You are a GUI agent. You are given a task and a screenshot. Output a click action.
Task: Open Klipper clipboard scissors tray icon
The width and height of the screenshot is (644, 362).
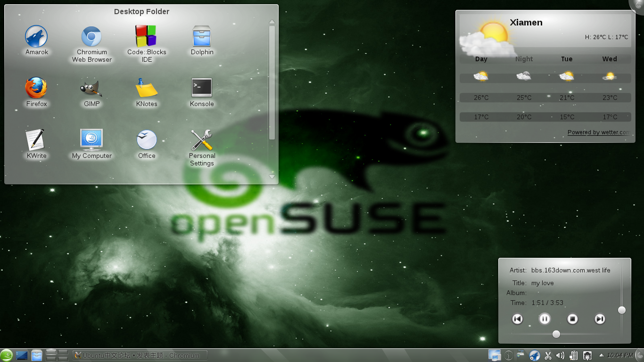coord(548,355)
